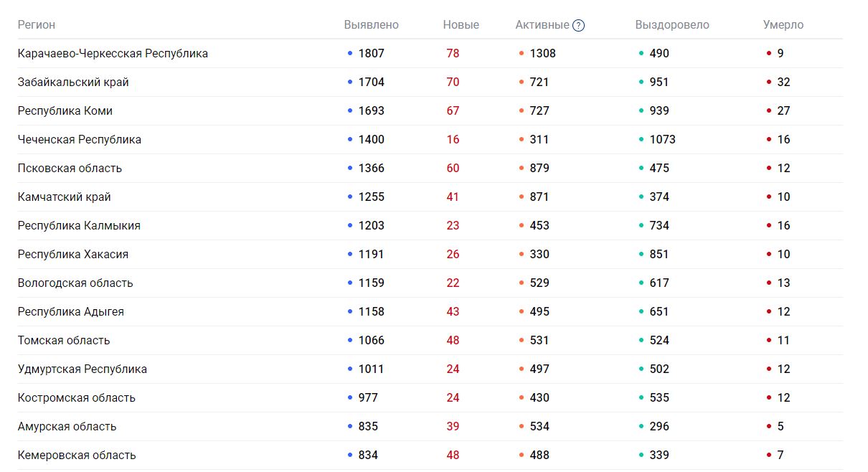Select Карачаево-Черкесская Республика region row
Screen dimensions: 868x472
click(113, 54)
